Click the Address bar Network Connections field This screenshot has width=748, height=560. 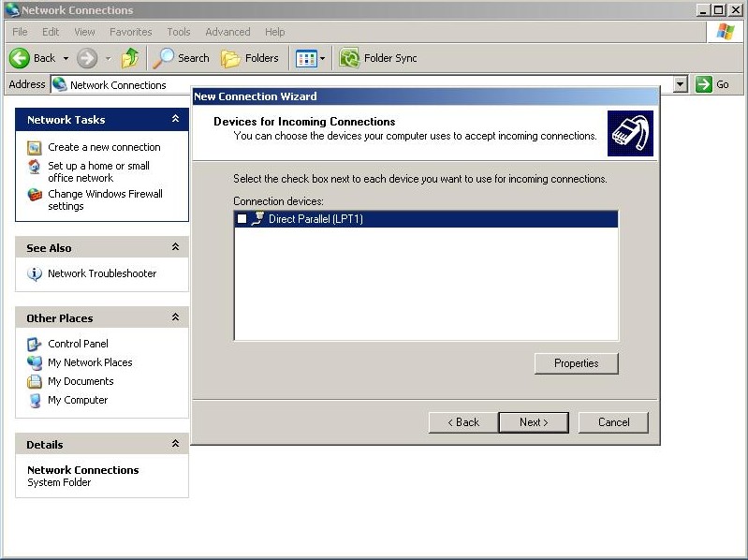[362, 85]
